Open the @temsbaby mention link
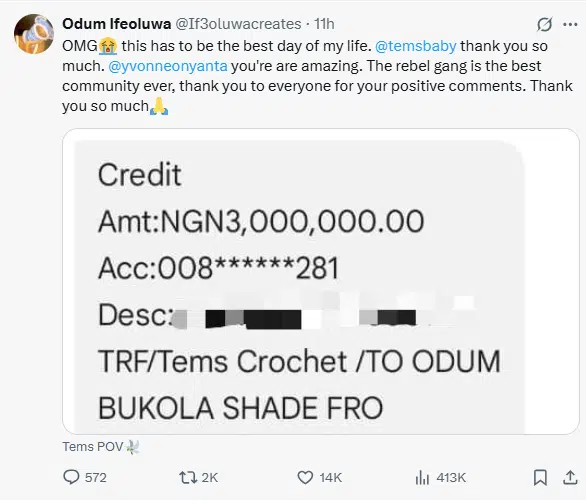 pos(415,46)
